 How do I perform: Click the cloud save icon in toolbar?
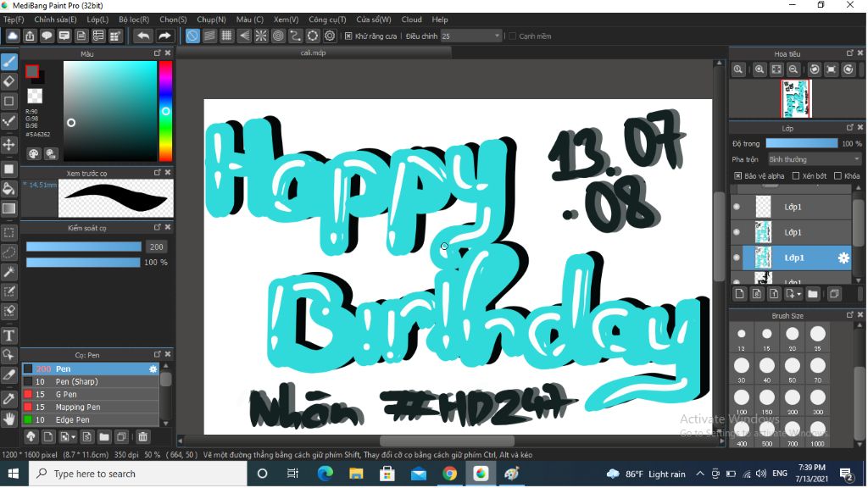click(12, 36)
